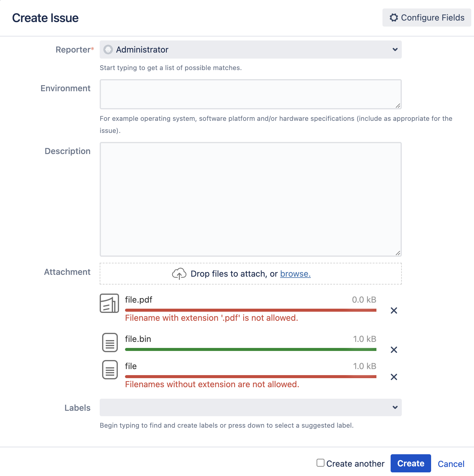This screenshot has height=476, width=474.
Task: Focus the Environment text area
Action: tap(250, 94)
